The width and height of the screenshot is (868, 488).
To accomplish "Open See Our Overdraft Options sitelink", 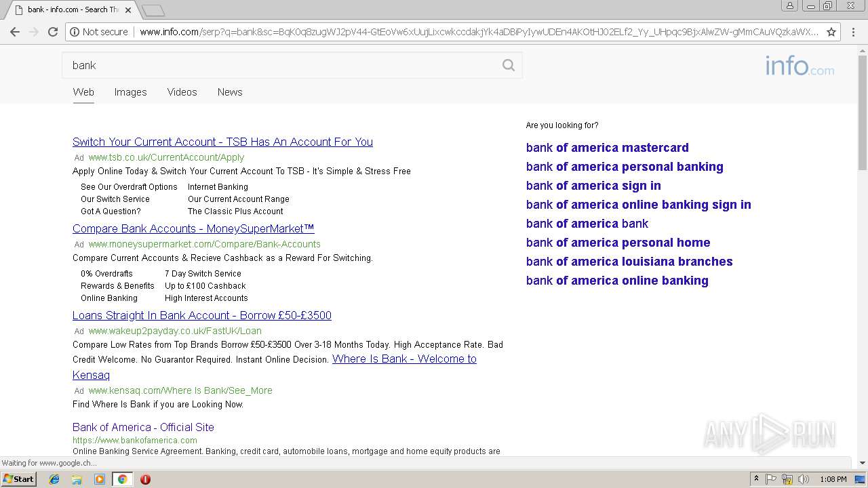I will point(129,187).
